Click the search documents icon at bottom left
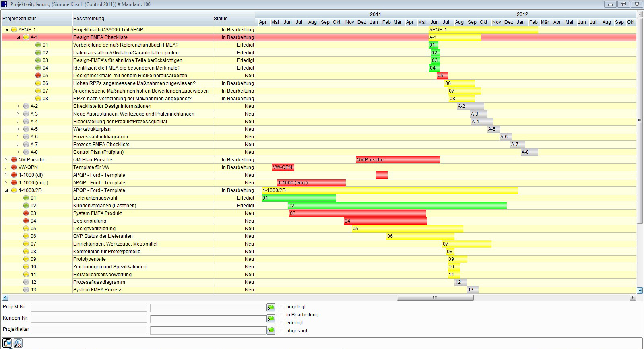The width and height of the screenshot is (644, 349). (x=8, y=343)
